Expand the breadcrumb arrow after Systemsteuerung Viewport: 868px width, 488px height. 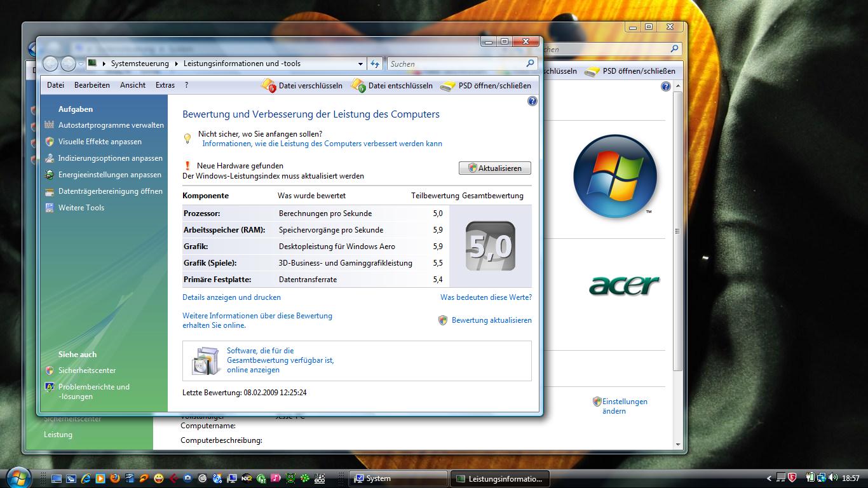click(177, 64)
